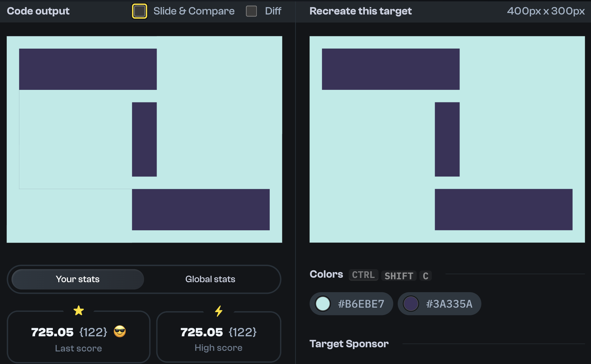Viewport: 591px width, 364px height.
Task: Click the teal circle in the #B6EBE7 chip
Action: coord(323,303)
